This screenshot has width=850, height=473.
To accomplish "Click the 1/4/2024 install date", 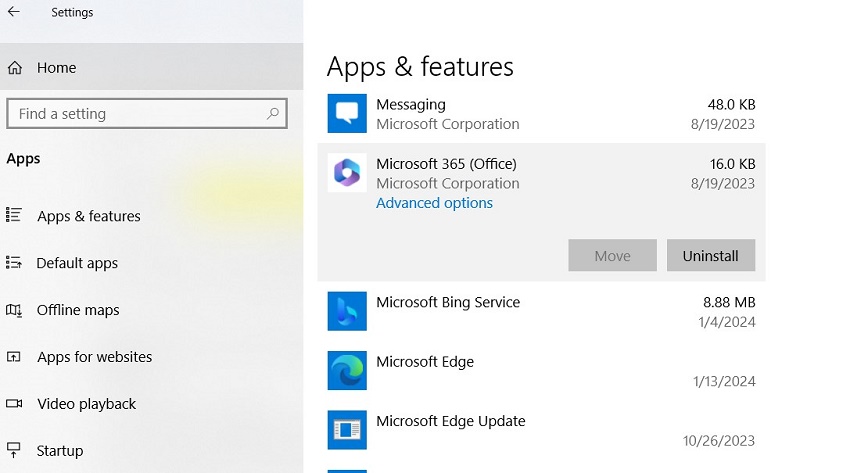I will pyautogui.click(x=727, y=322).
